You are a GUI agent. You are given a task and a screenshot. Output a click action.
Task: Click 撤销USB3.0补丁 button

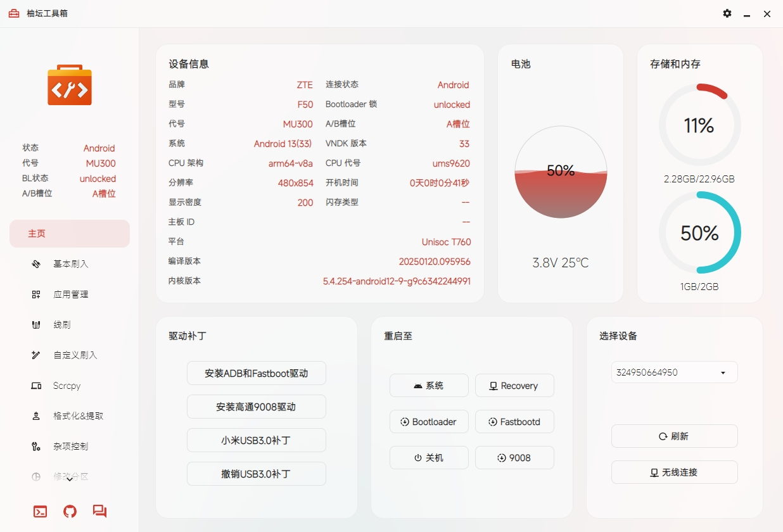pos(257,474)
